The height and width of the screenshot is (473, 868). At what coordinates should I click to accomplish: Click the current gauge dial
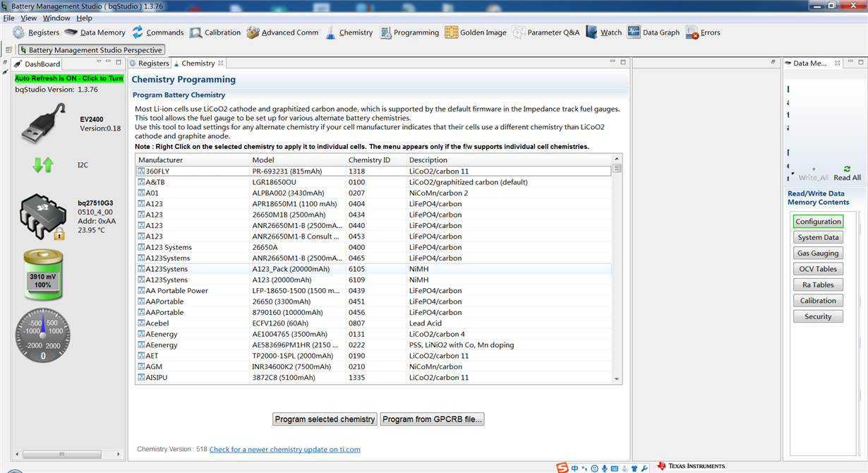43,335
